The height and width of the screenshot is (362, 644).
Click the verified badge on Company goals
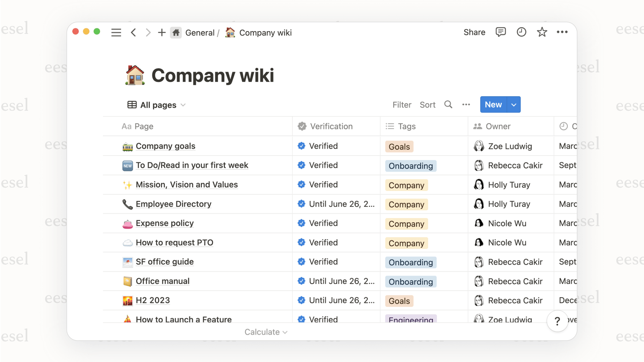coord(302,146)
